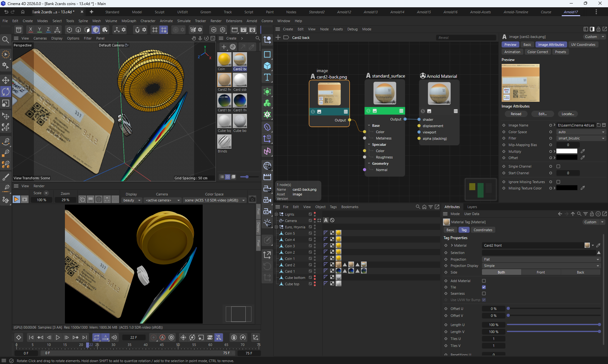The height and width of the screenshot is (364, 608).
Task: Click the Reload image button
Action: [x=516, y=114]
